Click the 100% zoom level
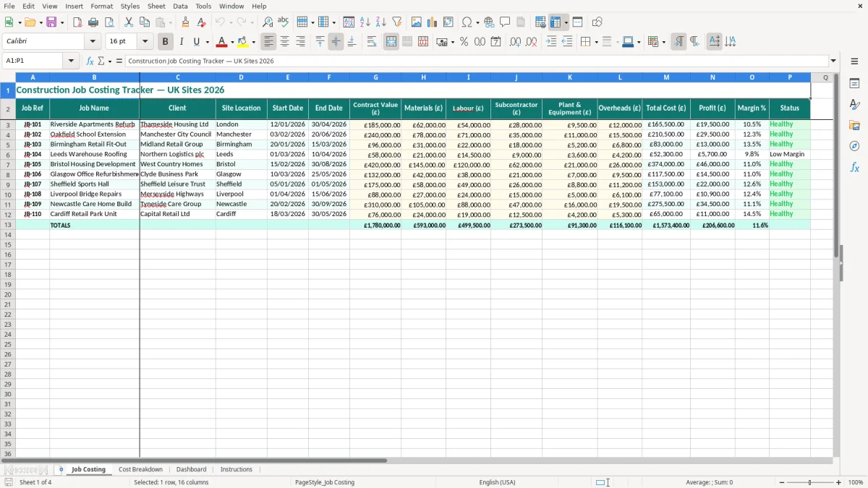 (x=856, y=482)
